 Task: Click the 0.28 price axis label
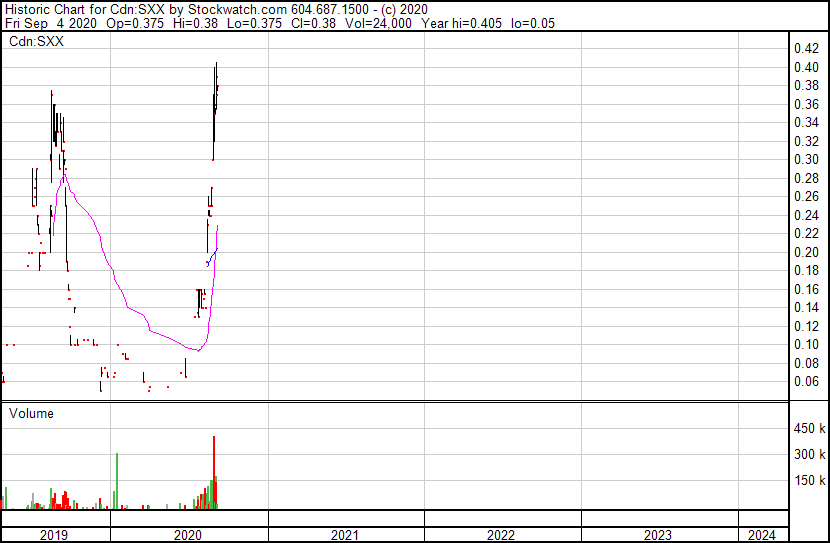tap(806, 178)
